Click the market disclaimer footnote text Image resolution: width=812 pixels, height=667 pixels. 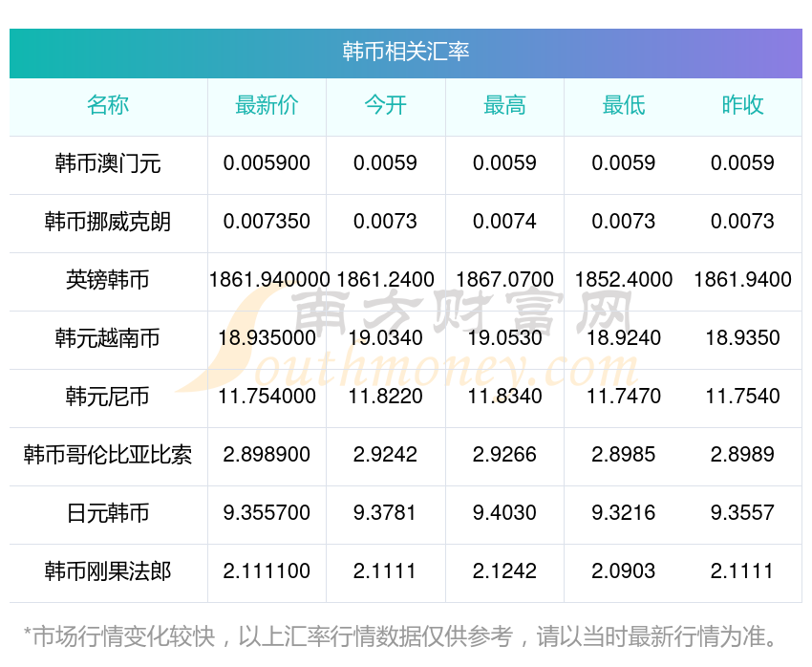(401, 637)
